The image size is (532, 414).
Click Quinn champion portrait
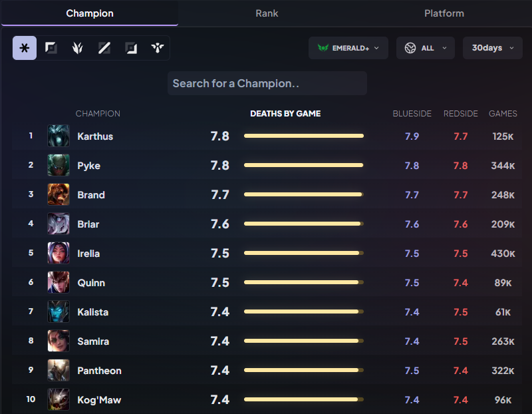click(59, 282)
